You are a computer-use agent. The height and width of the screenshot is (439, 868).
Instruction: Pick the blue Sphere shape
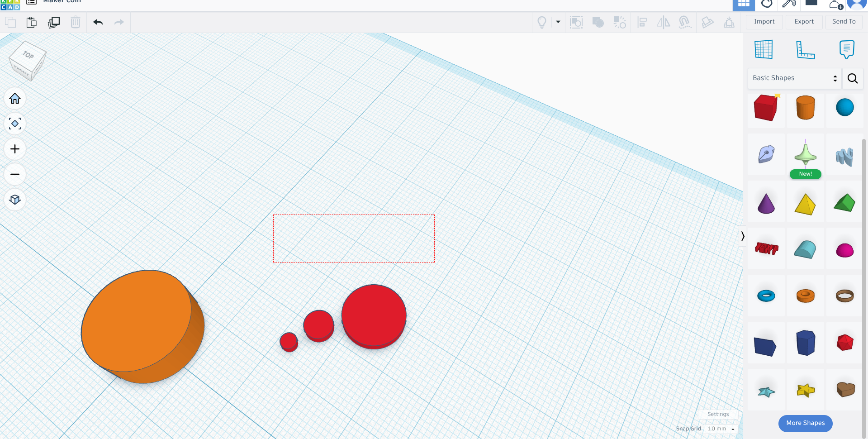point(844,108)
